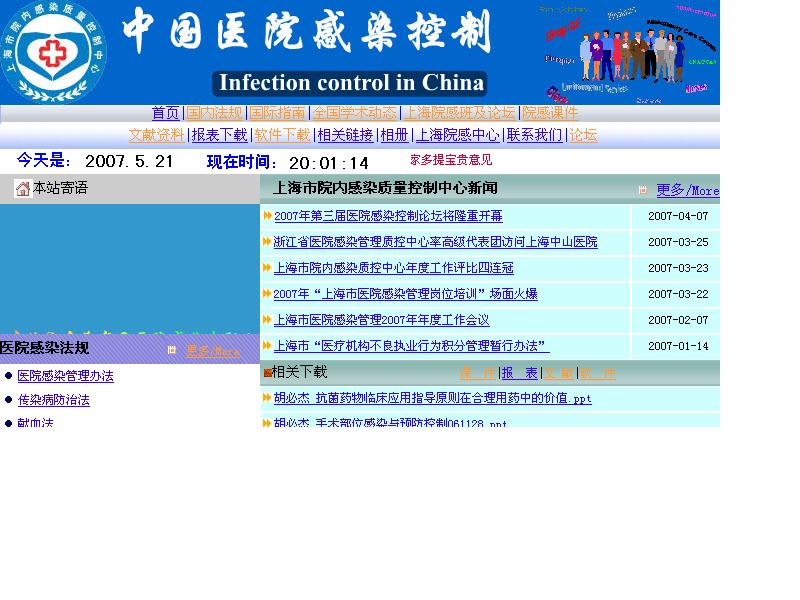Click the hospital infection control logo emblem

pos(55,47)
